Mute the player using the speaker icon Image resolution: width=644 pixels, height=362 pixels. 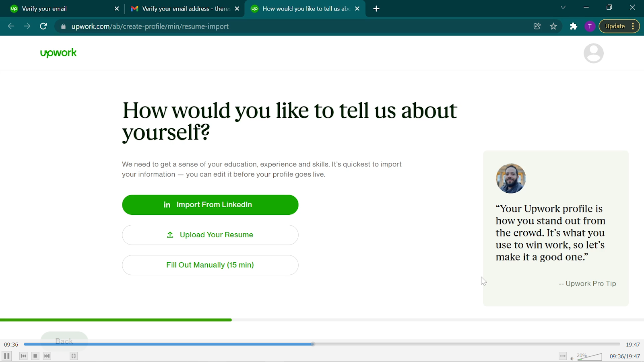click(572, 358)
